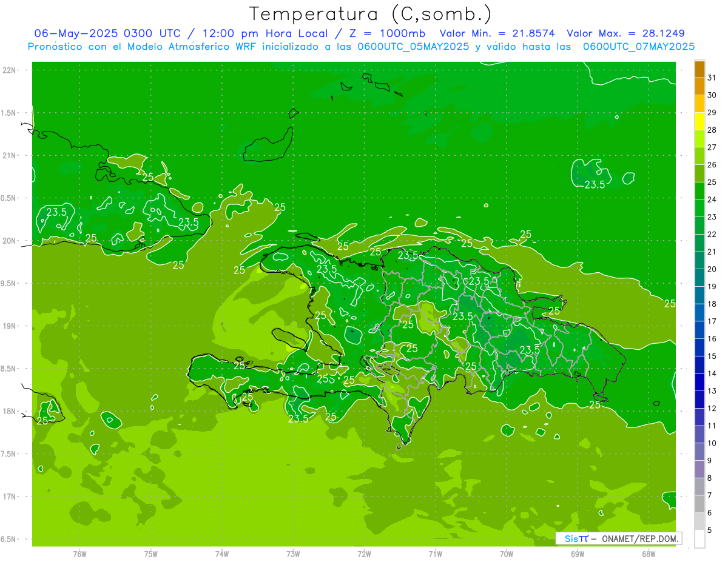Viewport: 728px width, 562px height.
Task: Click the 20N latitude label
Action: (x=10, y=241)
